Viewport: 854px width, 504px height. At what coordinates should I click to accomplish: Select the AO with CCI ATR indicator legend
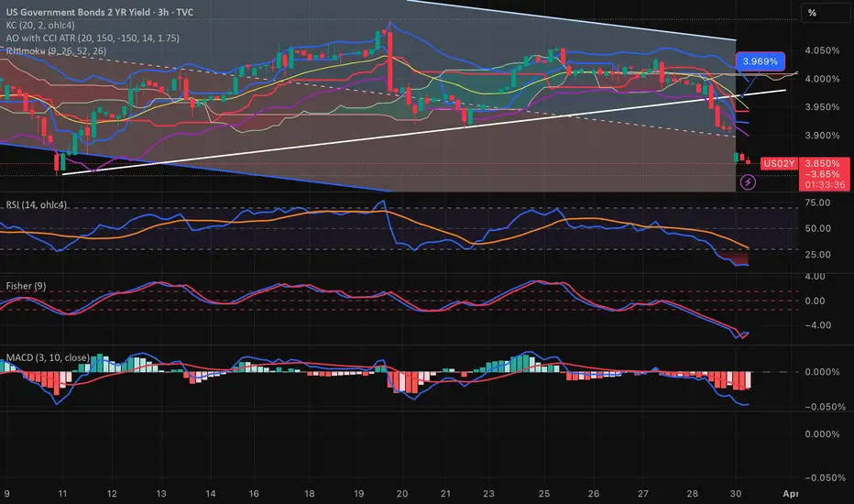[93, 38]
